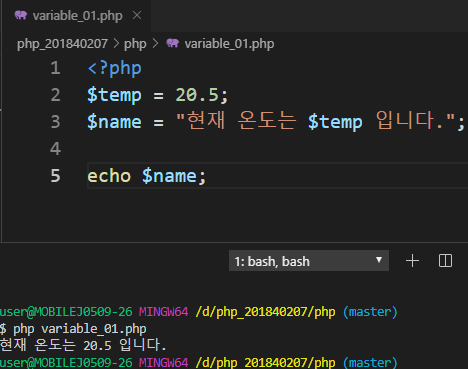Click line number 3 in gutter
Screen dimensions: 468x369
[55, 122]
